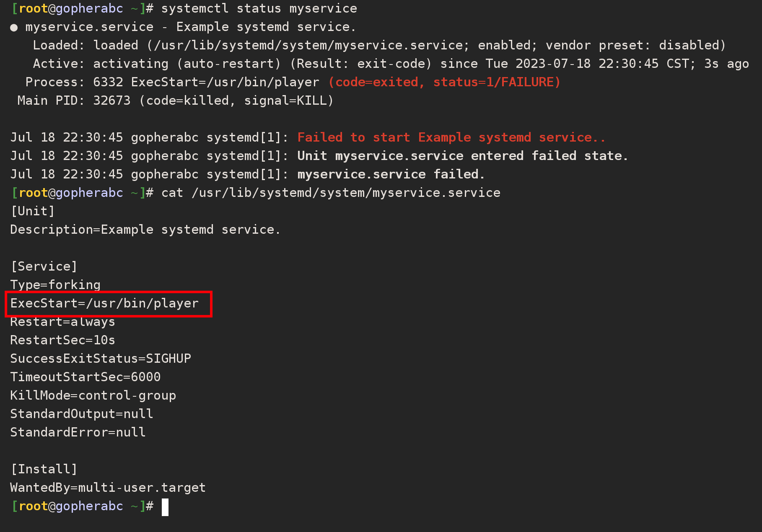Click the 'WantedBy=multi-user.target' line

[x=108, y=488]
